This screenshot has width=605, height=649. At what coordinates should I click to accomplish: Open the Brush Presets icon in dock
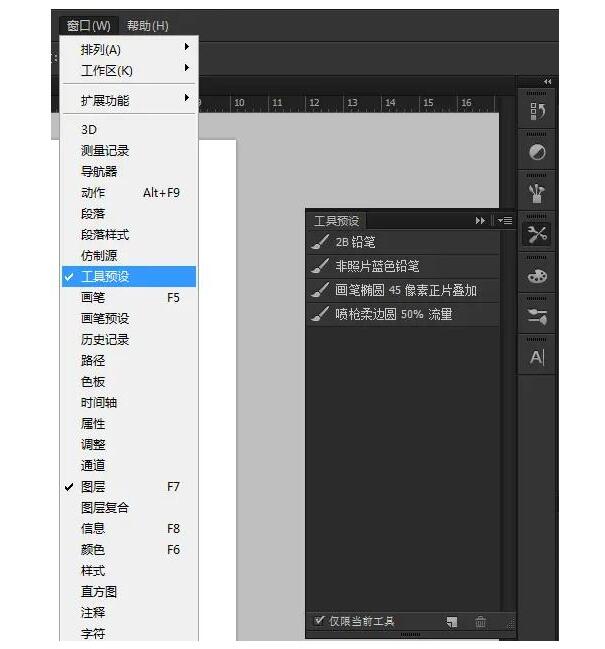click(537, 317)
